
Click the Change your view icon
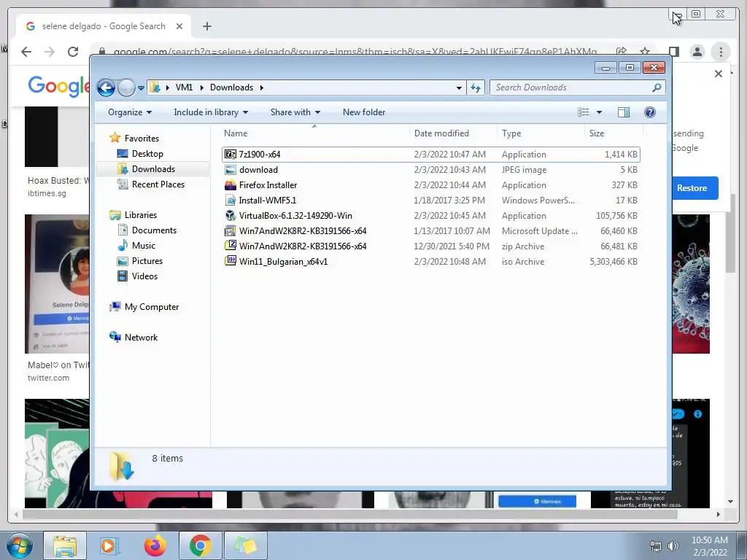coord(584,112)
